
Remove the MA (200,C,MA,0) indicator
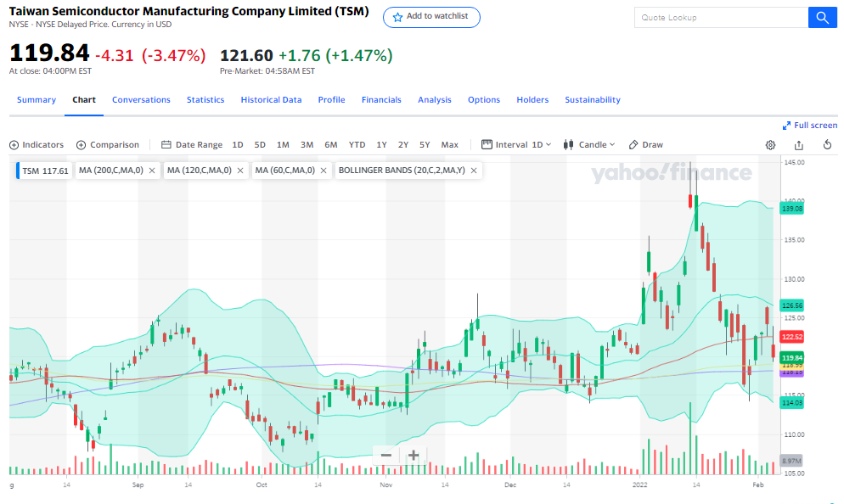[152, 171]
